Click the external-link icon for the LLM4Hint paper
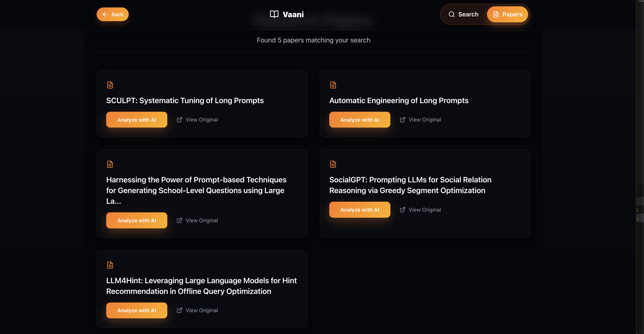Screen dimensions: 644x334 coord(179,310)
